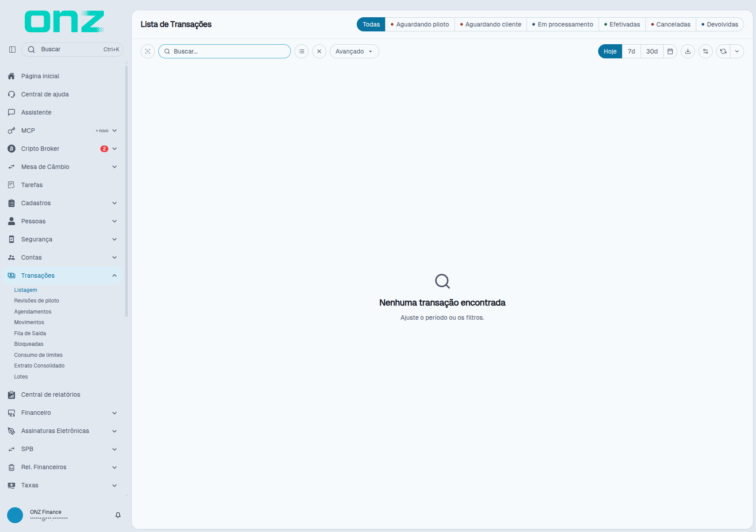Expand the Financeiro section

tap(62, 413)
